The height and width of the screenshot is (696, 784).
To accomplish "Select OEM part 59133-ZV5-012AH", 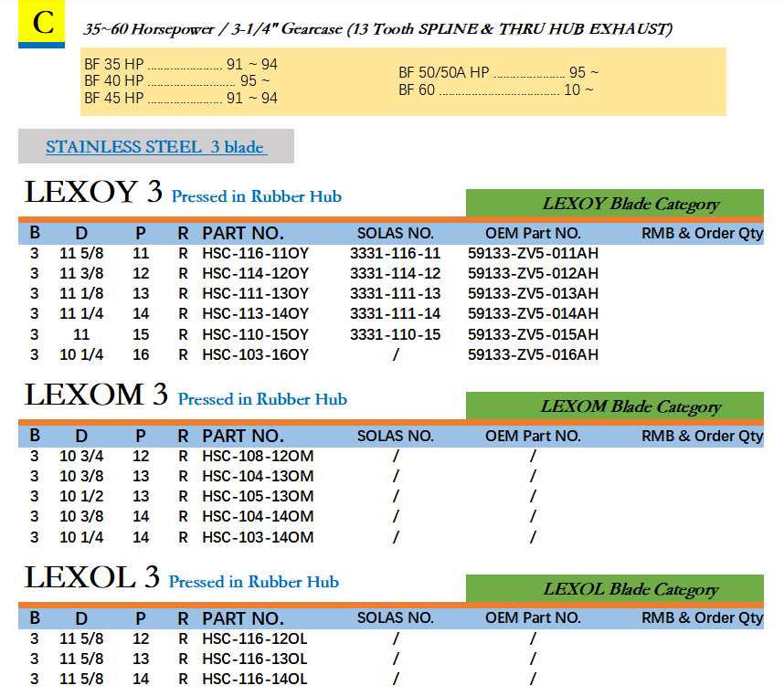I will (533, 273).
